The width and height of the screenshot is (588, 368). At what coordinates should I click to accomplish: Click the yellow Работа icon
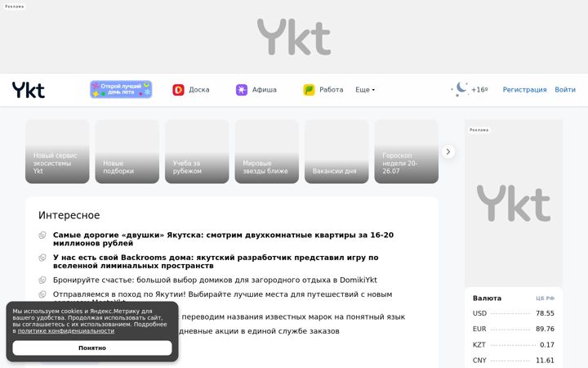[x=309, y=90]
